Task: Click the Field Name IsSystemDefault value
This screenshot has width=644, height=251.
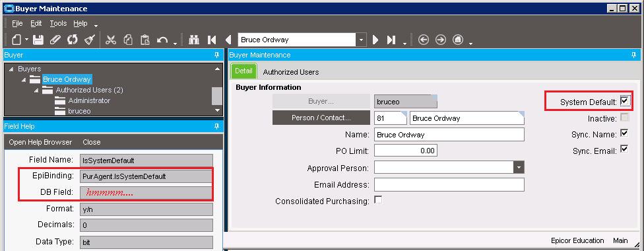Action: [x=146, y=161]
